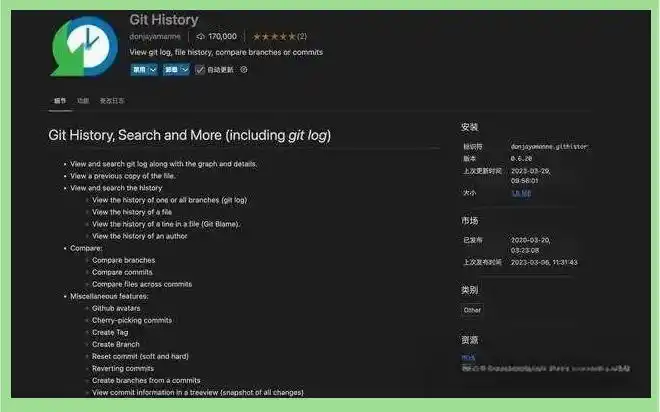
Task: Expand the 禁用 disable dropdown arrow
Action: coord(153,70)
